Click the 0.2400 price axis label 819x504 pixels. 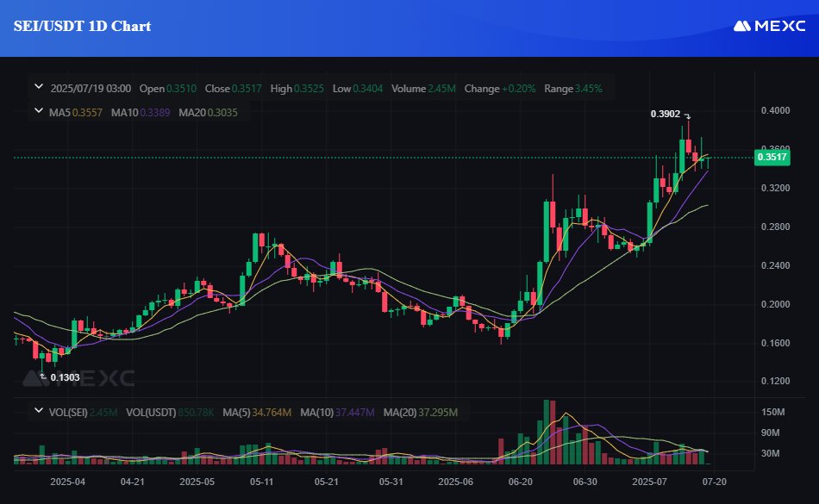coord(775,265)
